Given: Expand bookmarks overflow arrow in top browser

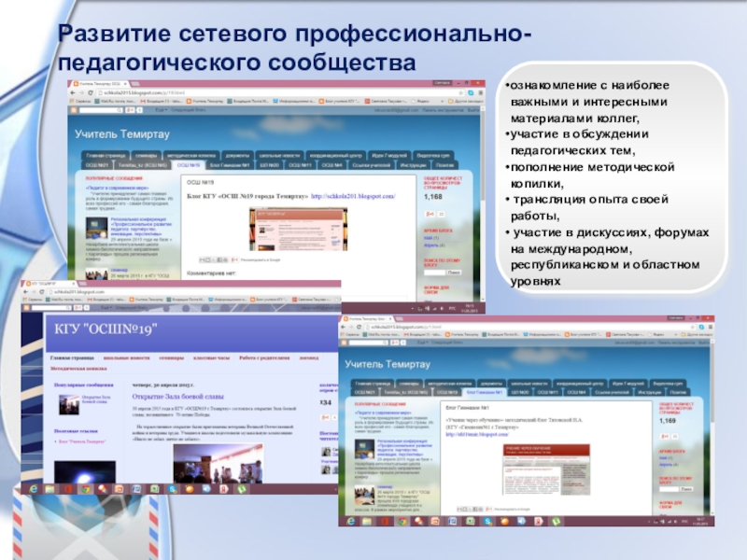Looking at the screenshot, I should coord(442,101).
